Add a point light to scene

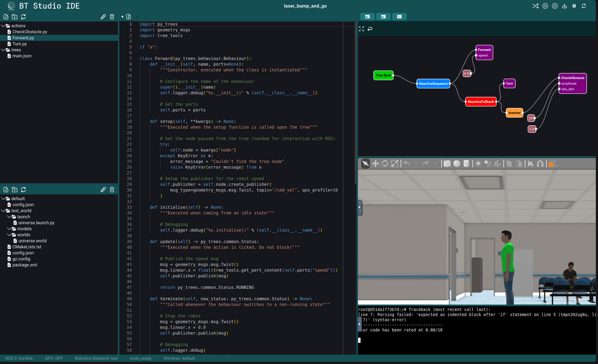tap(478, 164)
